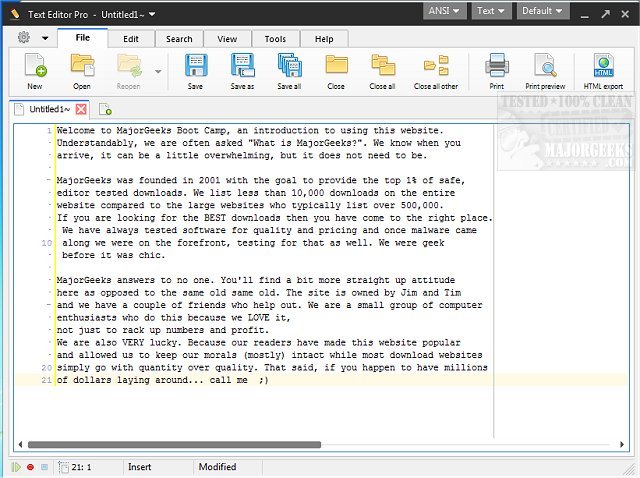Screen dimensions: 640x478
Task: Toggle Insert mode in the status bar
Action: (139, 467)
